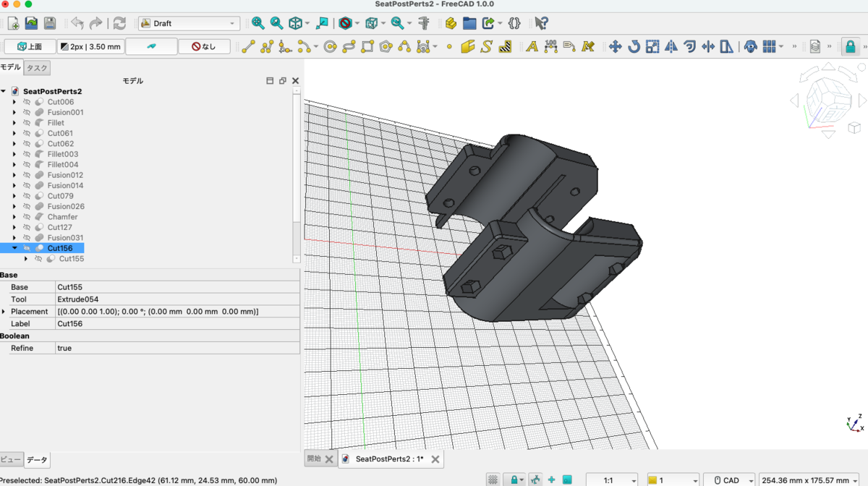Expand the Placement property row
Image resolution: width=868 pixels, height=486 pixels.
4,312
